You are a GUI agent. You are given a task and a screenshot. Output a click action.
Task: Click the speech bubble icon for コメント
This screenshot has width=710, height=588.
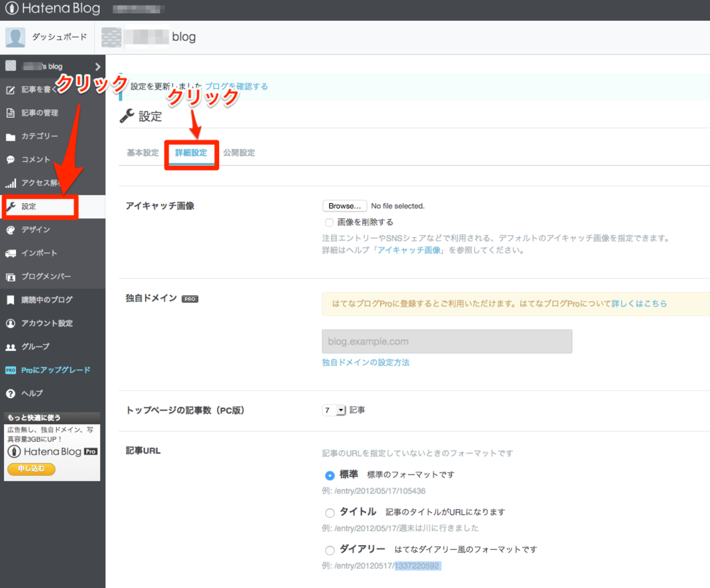pos(10,159)
